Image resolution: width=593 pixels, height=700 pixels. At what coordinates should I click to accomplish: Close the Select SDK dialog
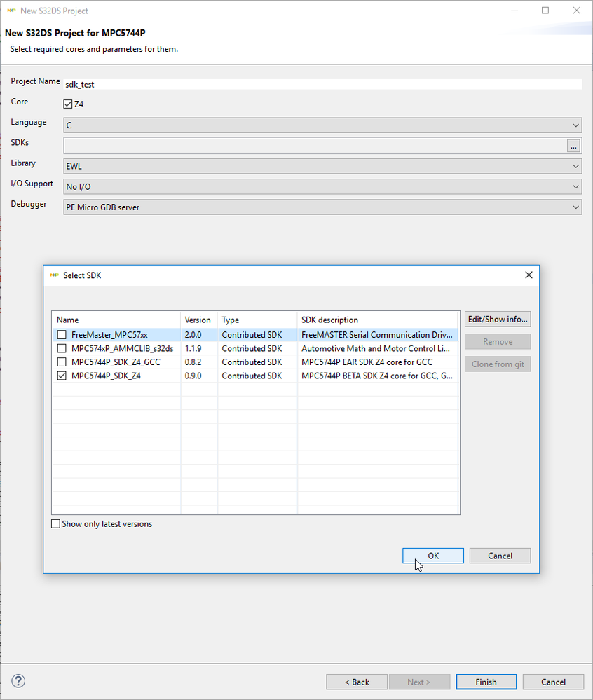click(529, 275)
